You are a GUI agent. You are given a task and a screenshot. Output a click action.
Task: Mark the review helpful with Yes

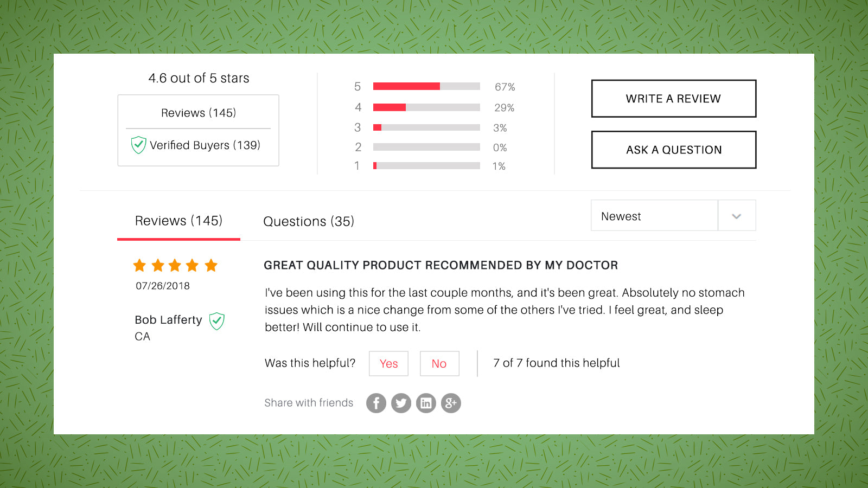pyautogui.click(x=388, y=363)
